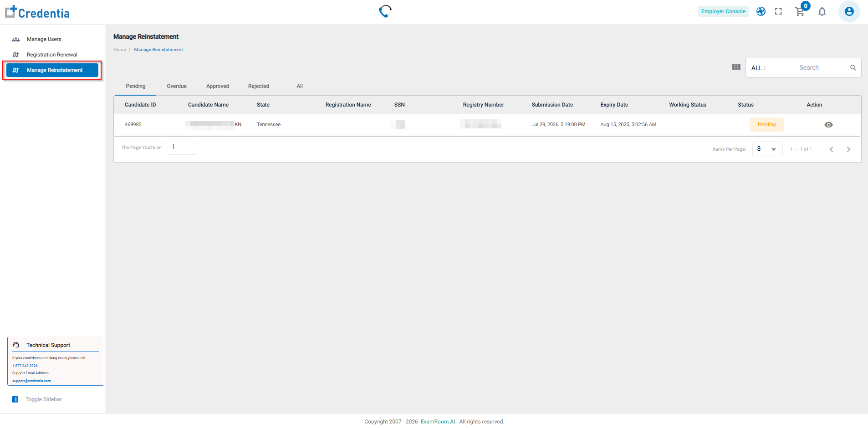This screenshot has width=868, height=428.
Task: Select Manage Reinstatement in sidebar
Action: point(52,70)
